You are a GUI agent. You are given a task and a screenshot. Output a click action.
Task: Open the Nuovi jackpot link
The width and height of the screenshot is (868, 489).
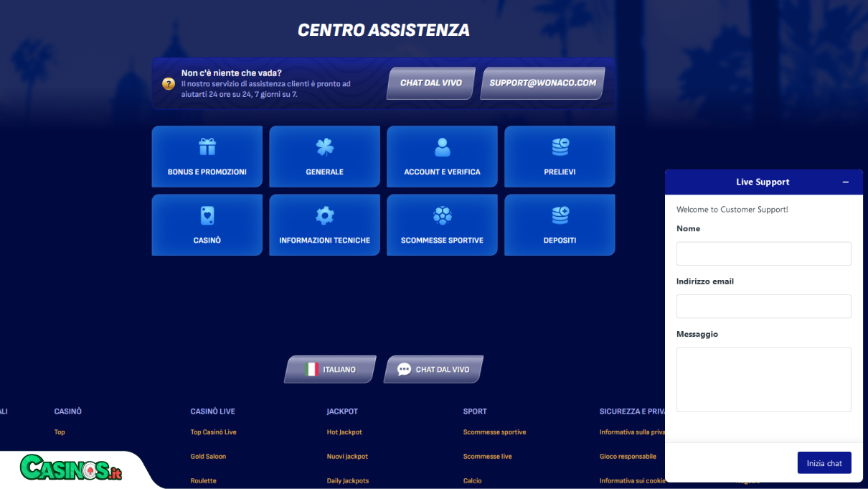pos(347,457)
